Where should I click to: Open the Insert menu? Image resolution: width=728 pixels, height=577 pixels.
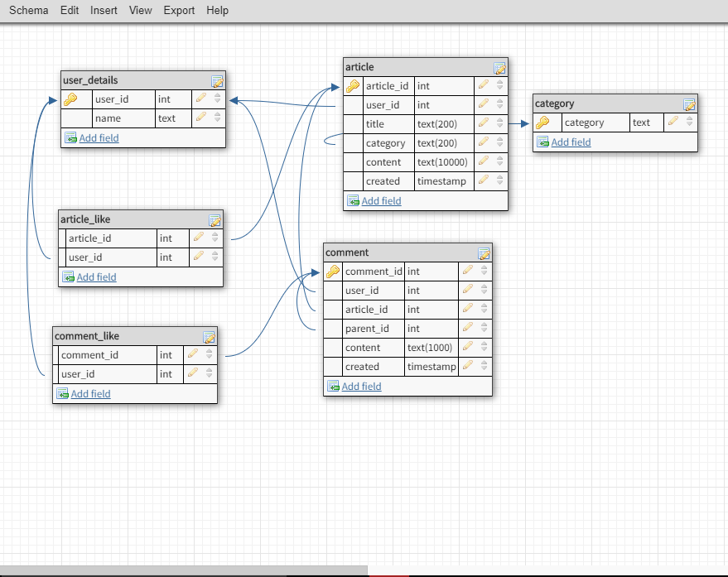104,10
